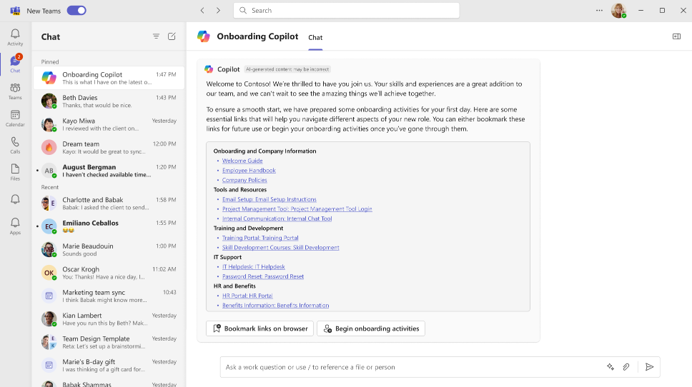The image size is (692, 387).
Task: Go back with the left arrow
Action: point(202,10)
